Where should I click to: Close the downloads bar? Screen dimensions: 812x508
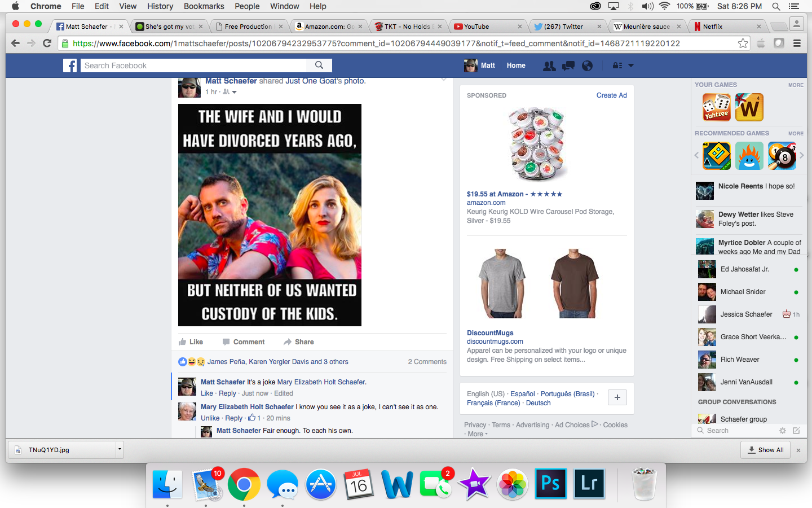798,450
